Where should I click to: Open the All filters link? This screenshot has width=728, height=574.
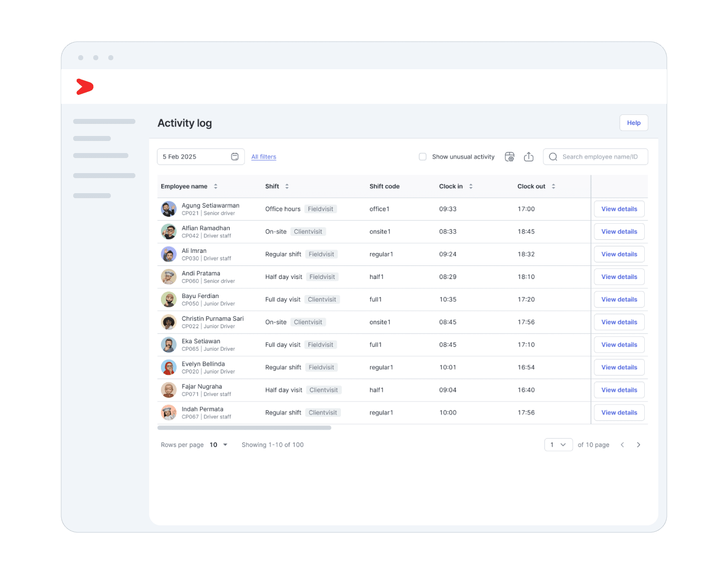(264, 157)
